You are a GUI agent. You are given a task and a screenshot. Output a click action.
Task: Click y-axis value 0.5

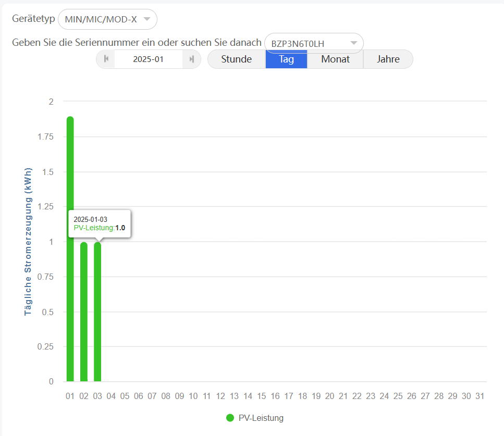(48, 313)
